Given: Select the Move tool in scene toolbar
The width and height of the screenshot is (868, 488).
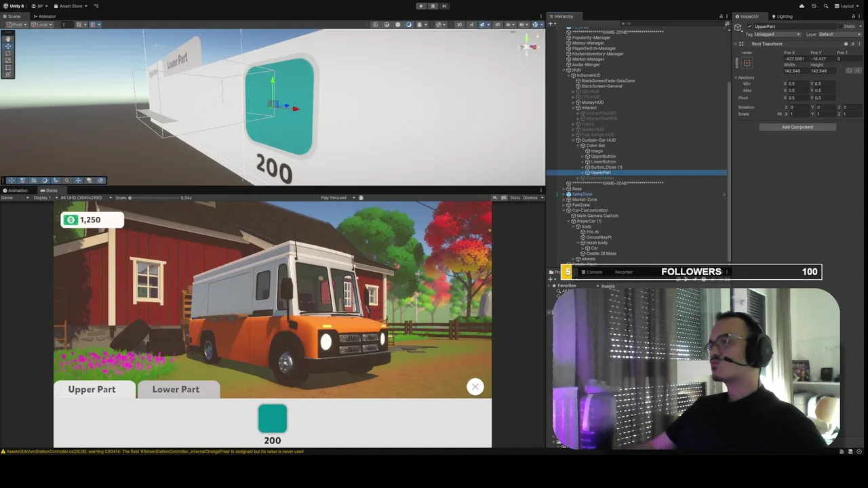Looking at the screenshot, I should (x=7, y=46).
